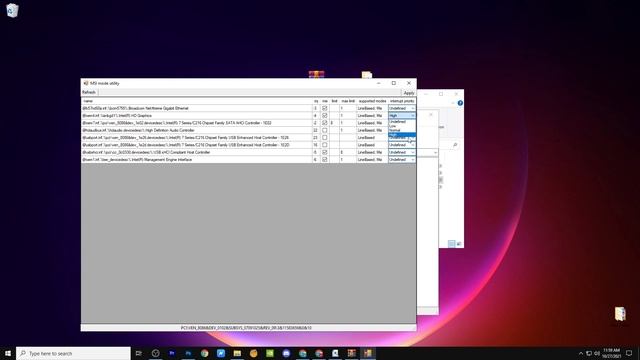
Task: Open Discord from the taskbar
Action: point(286,353)
